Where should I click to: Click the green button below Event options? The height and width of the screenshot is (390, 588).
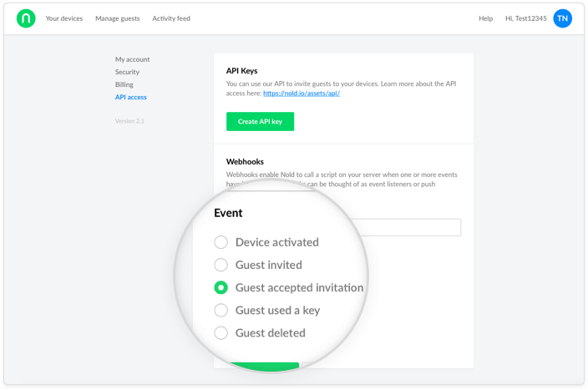pyautogui.click(x=263, y=365)
